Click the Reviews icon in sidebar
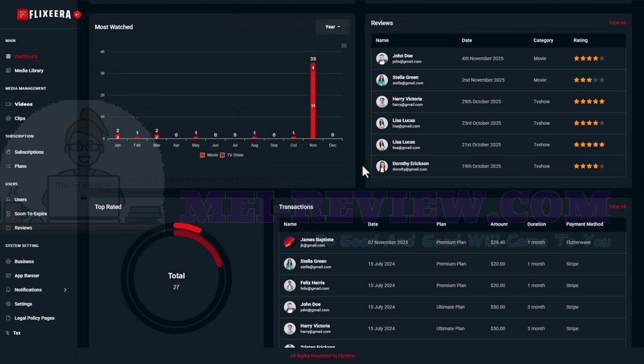Viewport: 644px width, 364px height. [x=8, y=228]
